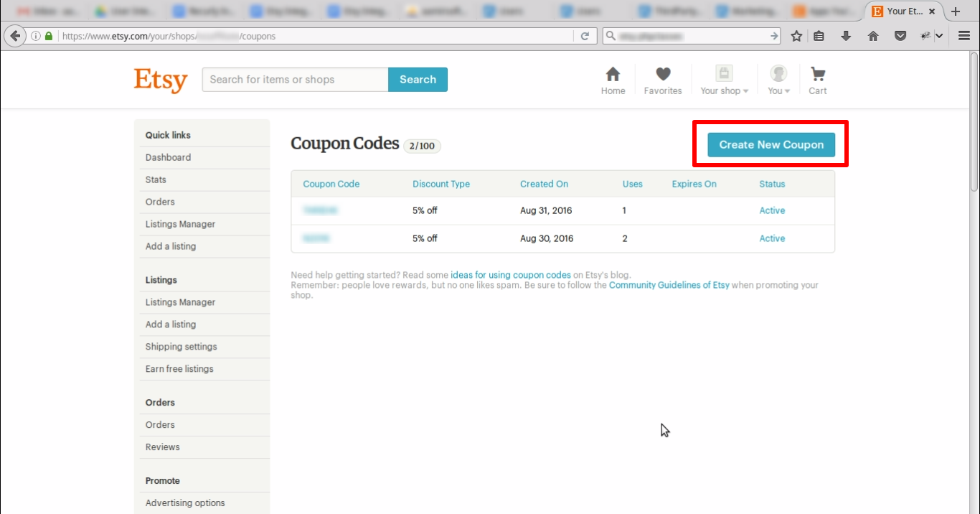The width and height of the screenshot is (980, 514).
Task: Click the blue Search button
Action: [x=418, y=80]
